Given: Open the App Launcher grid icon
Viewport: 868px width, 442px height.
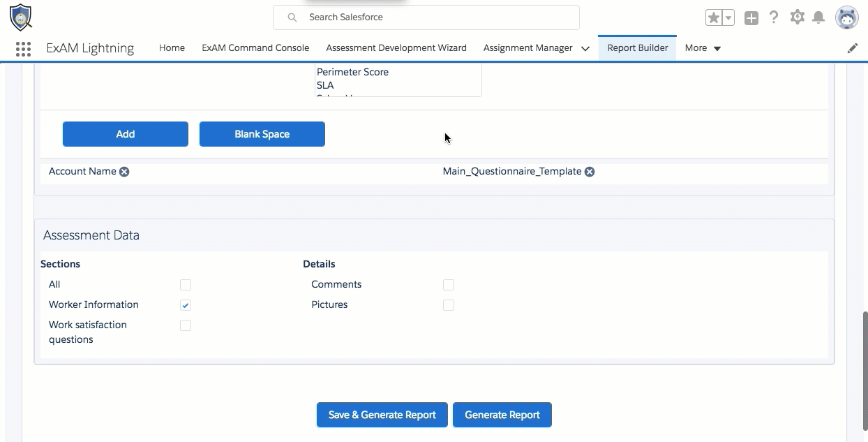Looking at the screenshot, I should click(x=23, y=48).
